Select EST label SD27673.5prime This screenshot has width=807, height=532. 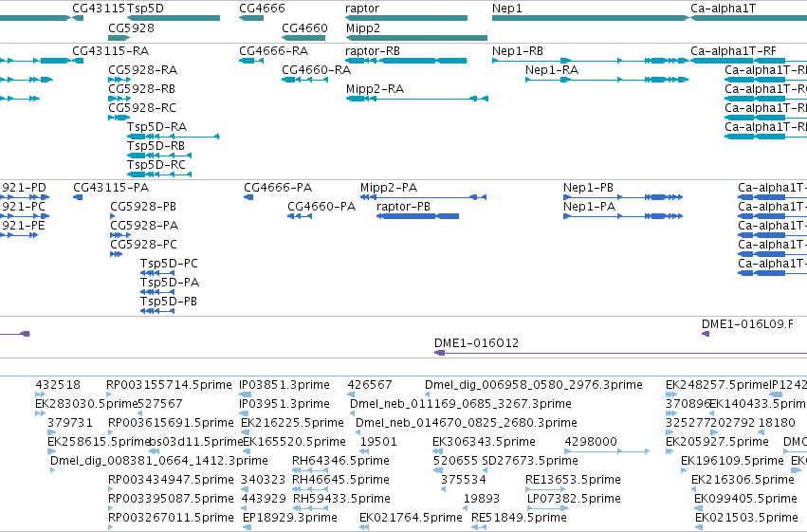pyautogui.click(x=530, y=462)
